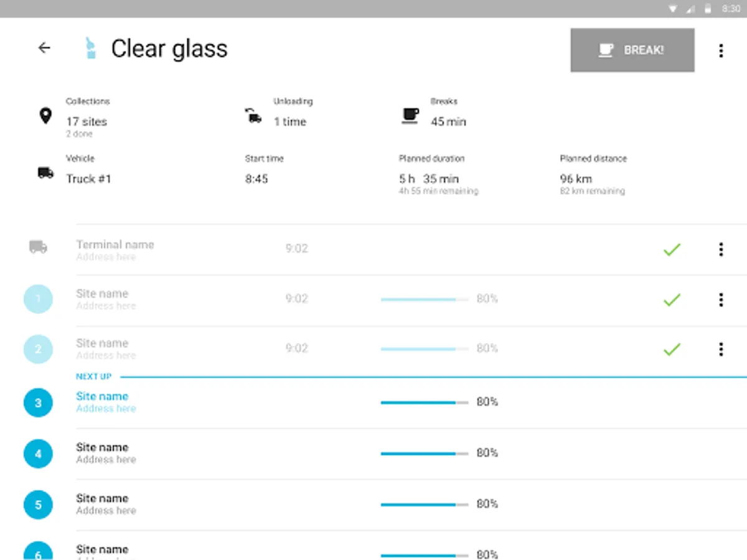
Task: Open options menu for site 2 row
Action: point(721,349)
